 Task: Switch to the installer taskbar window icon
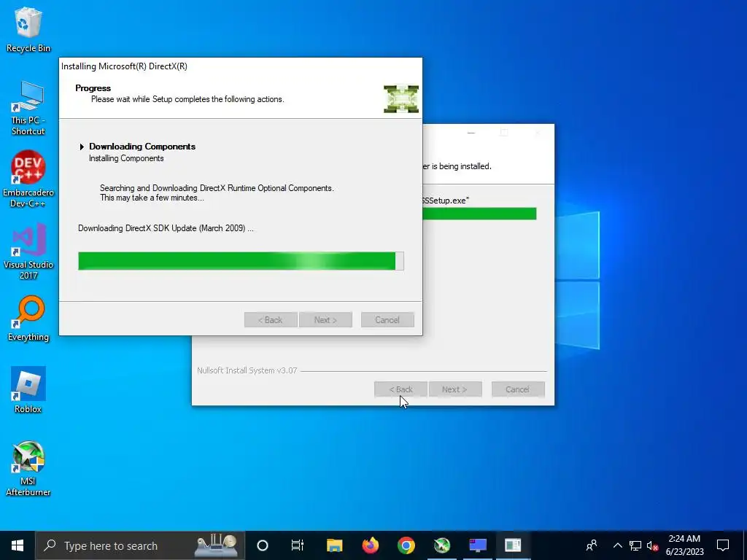(477, 545)
